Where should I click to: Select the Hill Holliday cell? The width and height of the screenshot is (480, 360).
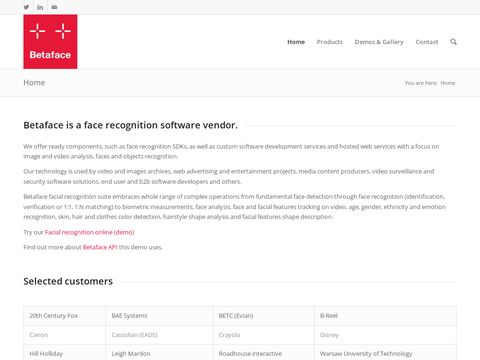(65, 353)
